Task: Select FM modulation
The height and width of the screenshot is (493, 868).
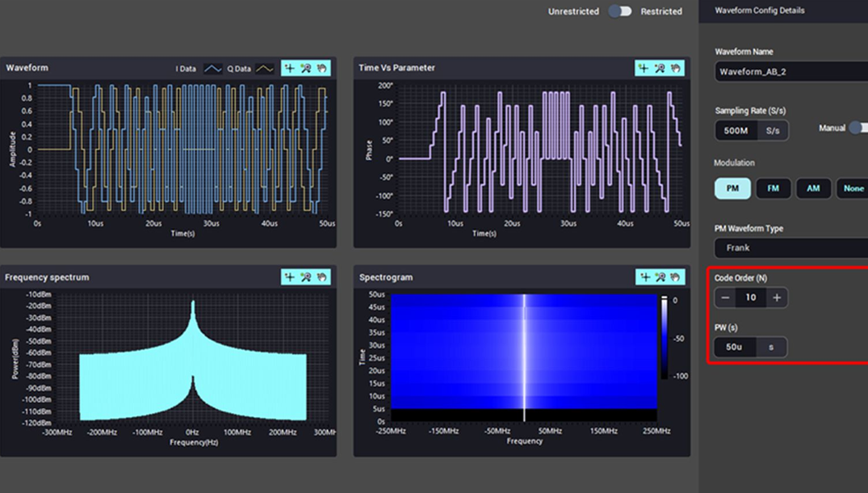Action: (773, 188)
